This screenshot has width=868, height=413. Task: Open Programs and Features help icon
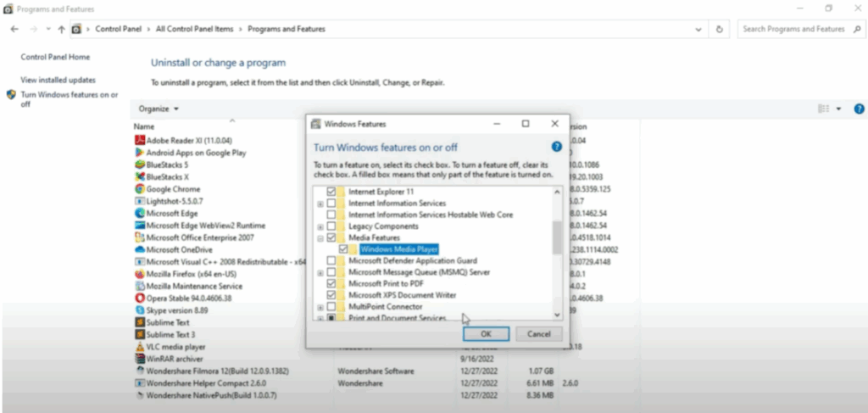860,109
